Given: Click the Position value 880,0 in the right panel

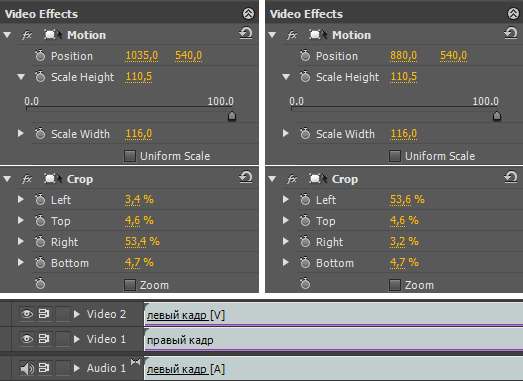Looking at the screenshot, I should point(403,55).
